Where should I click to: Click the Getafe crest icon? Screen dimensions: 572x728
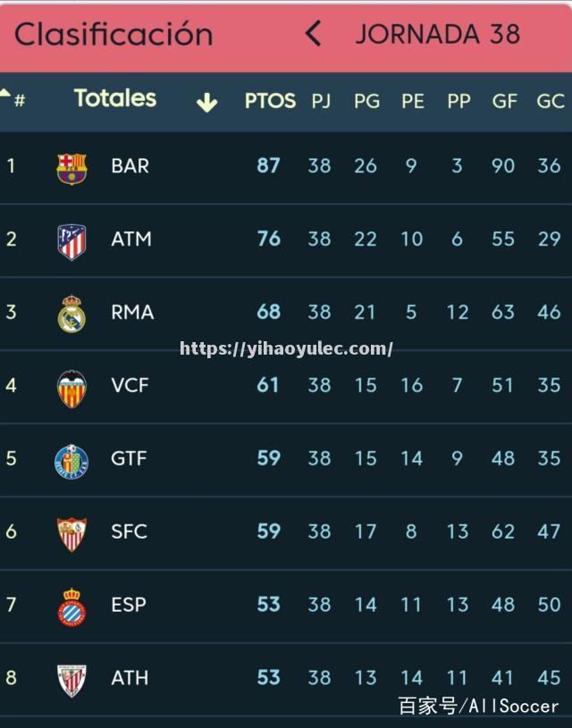pos(71,461)
